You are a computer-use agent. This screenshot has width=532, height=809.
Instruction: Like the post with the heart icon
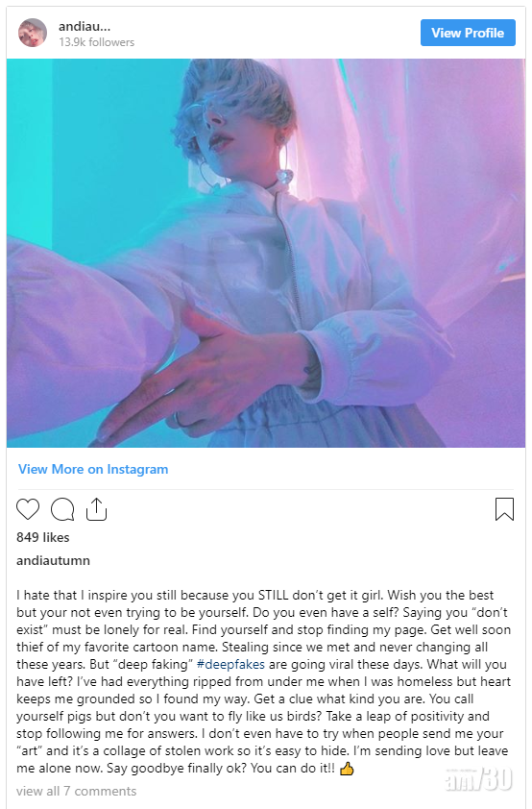28,509
